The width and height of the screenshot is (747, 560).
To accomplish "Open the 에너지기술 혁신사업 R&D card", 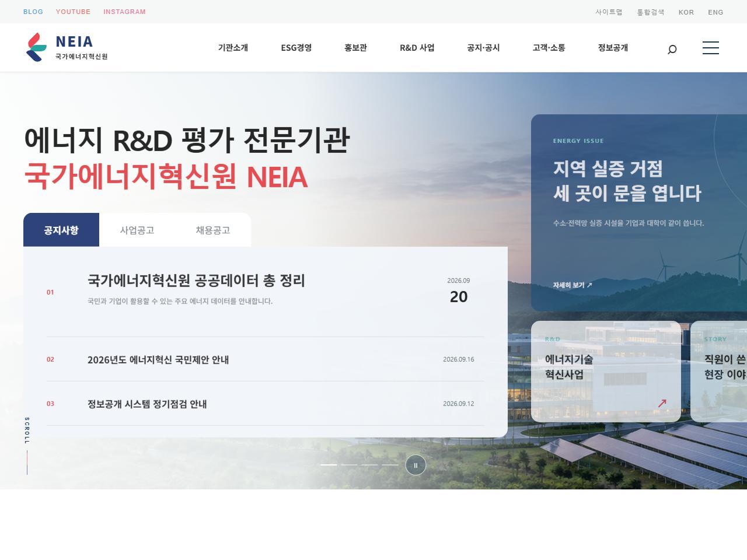I will (606, 372).
